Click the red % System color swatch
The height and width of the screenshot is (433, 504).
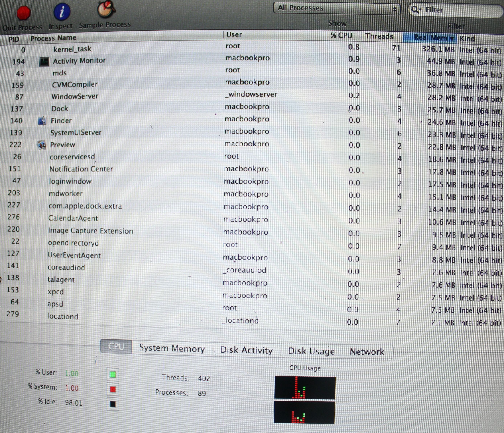[113, 389]
